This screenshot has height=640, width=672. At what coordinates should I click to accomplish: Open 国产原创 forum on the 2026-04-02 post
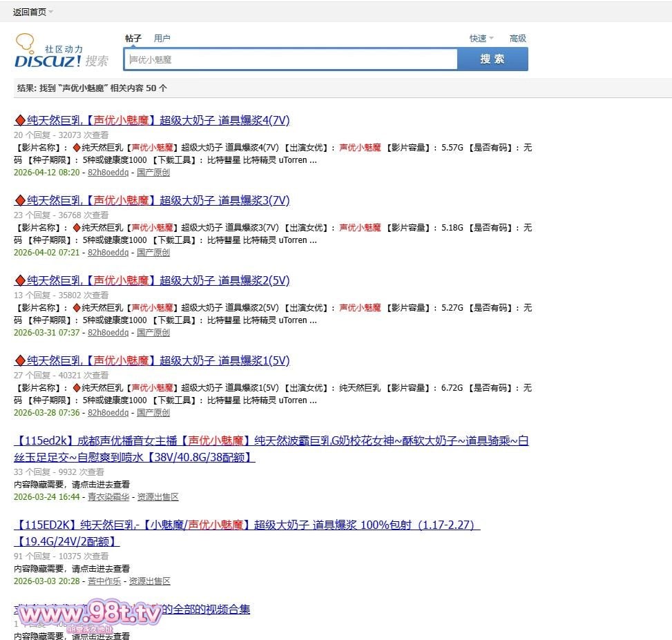(x=153, y=253)
